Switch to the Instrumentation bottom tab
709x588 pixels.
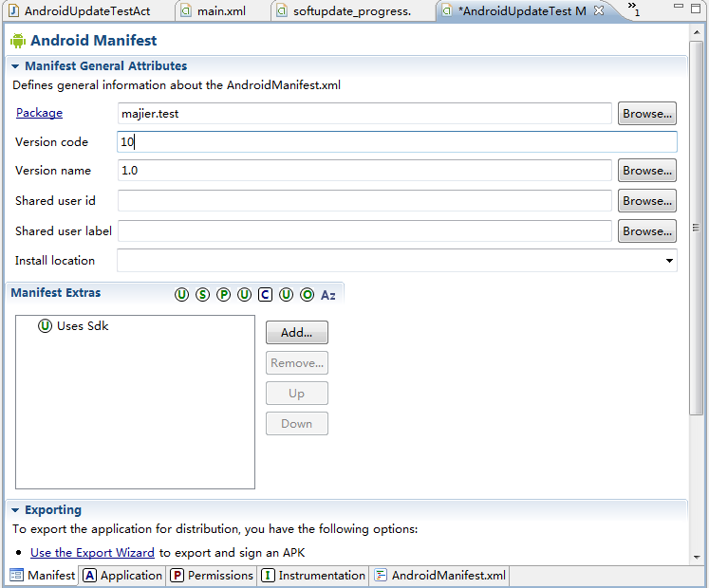click(314, 576)
